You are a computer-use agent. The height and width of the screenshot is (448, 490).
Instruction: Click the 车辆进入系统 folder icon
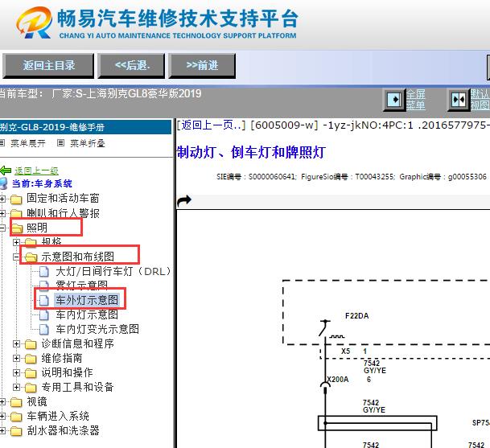click(x=16, y=417)
